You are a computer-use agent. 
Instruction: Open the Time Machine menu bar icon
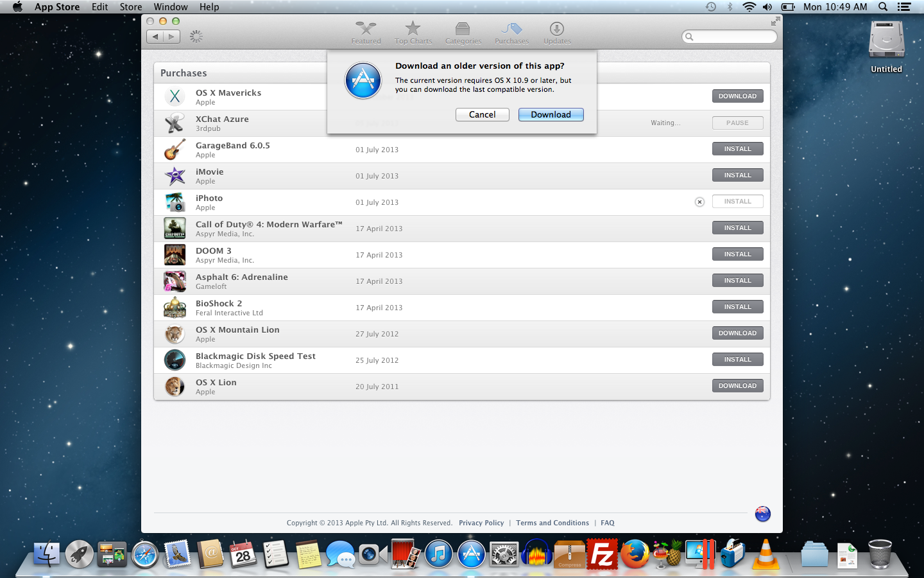click(x=710, y=7)
